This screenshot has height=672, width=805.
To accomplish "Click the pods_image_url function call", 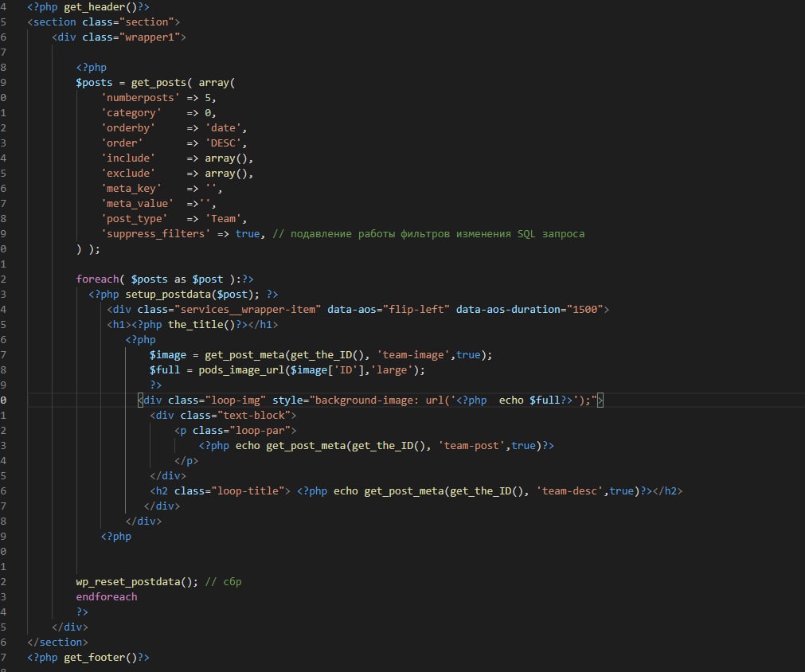I will tap(241, 370).
